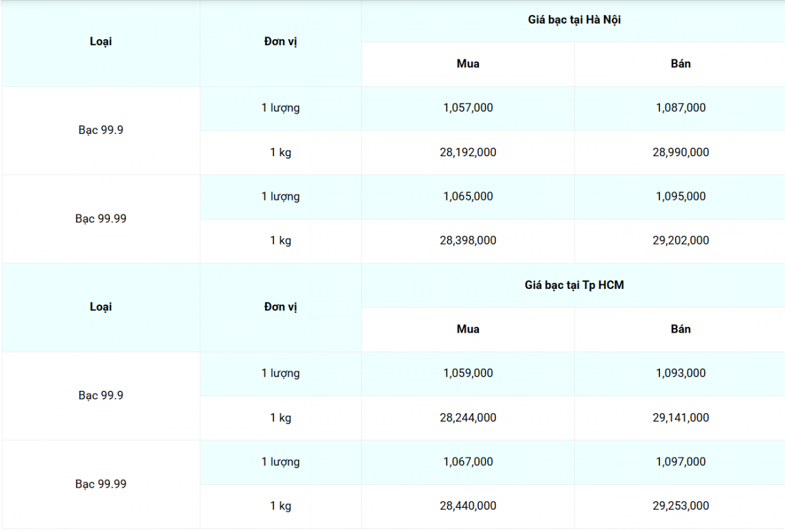Click the 1,065,000 buy price cell

tap(468, 196)
